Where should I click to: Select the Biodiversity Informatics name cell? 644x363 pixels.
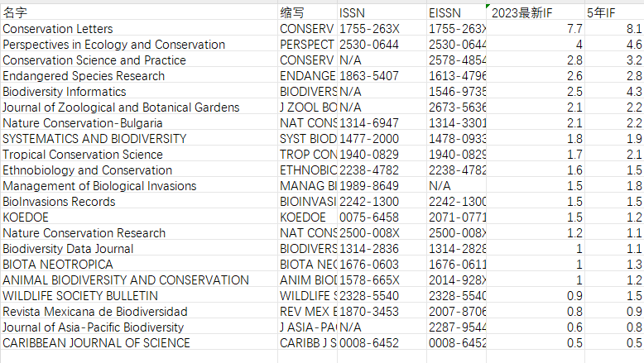(x=139, y=92)
